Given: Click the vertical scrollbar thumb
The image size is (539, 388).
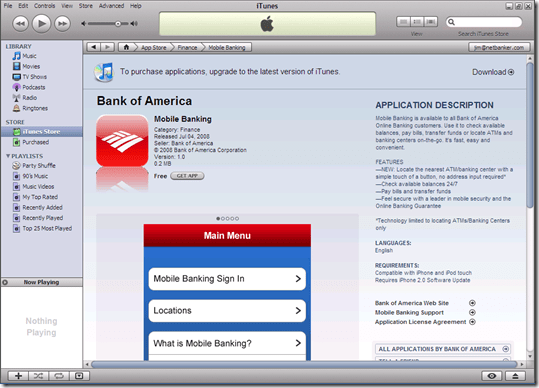Looking at the screenshot, I should point(530,134).
